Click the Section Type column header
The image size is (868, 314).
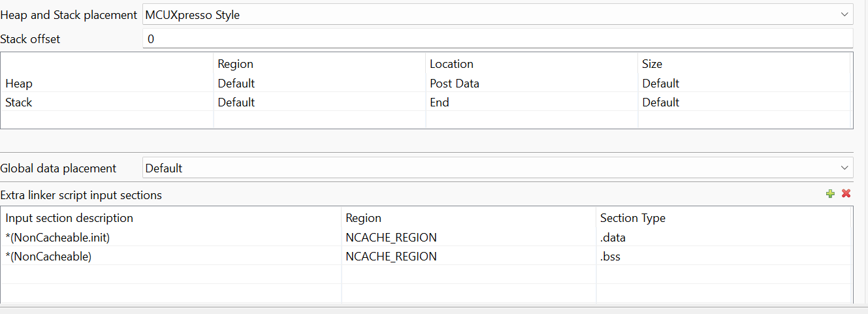[x=633, y=218]
